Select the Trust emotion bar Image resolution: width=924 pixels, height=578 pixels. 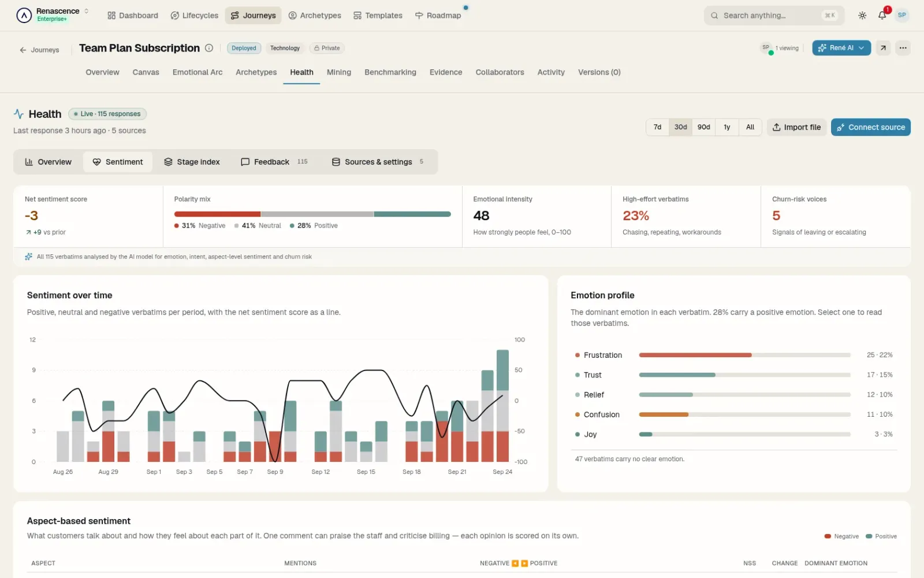[745, 375]
